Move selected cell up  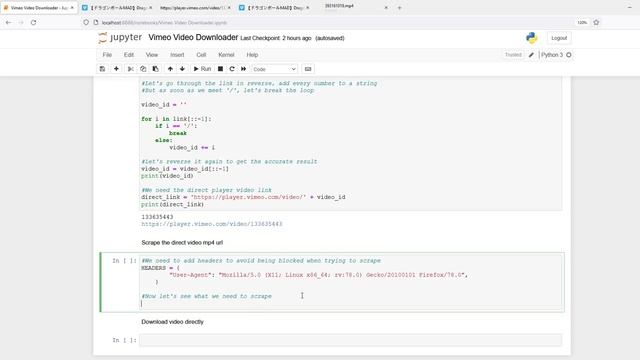pyautogui.click(x=170, y=69)
